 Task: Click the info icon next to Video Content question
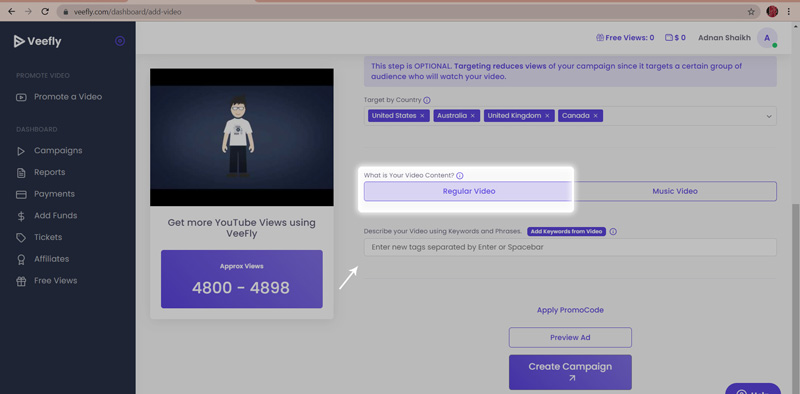(x=460, y=176)
